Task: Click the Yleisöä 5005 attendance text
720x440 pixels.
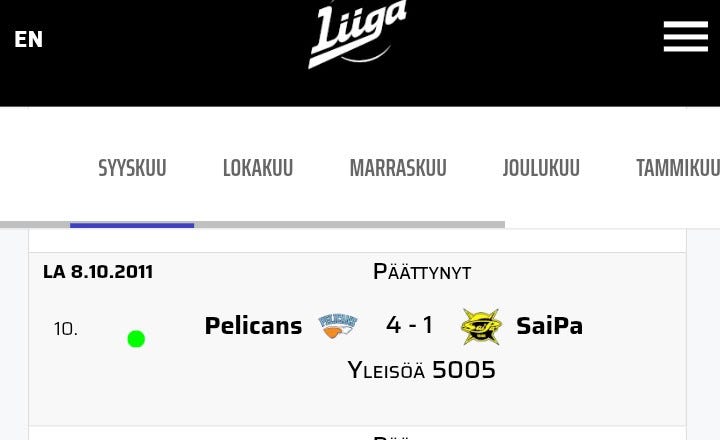Action: coord(421,370)
